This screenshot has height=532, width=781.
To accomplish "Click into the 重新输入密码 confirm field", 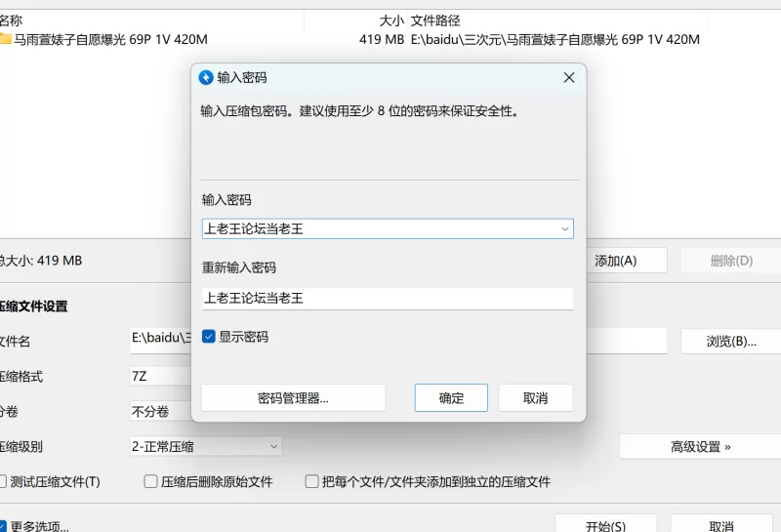I will pos(388,299).
